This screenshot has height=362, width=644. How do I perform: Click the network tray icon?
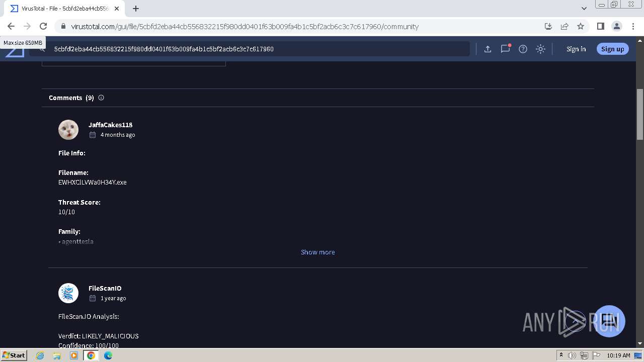pos(584,355)
